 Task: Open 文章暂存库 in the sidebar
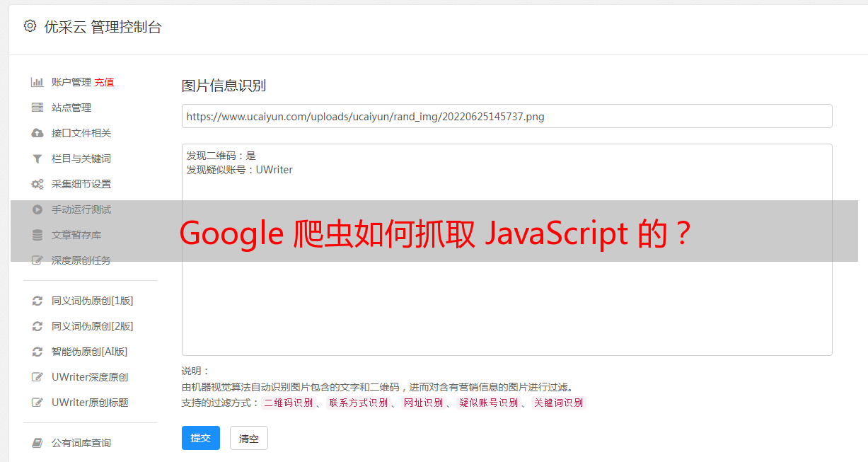pos(76,235)
